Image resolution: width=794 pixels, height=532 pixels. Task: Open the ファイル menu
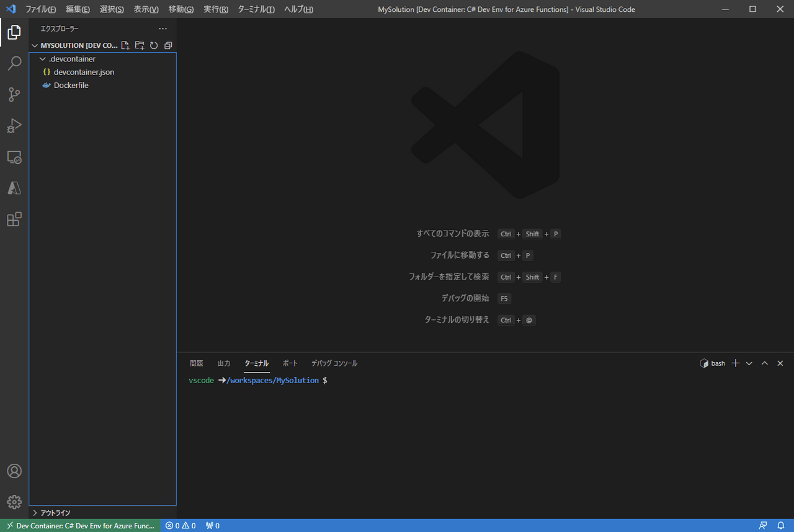tap(40, 9)
